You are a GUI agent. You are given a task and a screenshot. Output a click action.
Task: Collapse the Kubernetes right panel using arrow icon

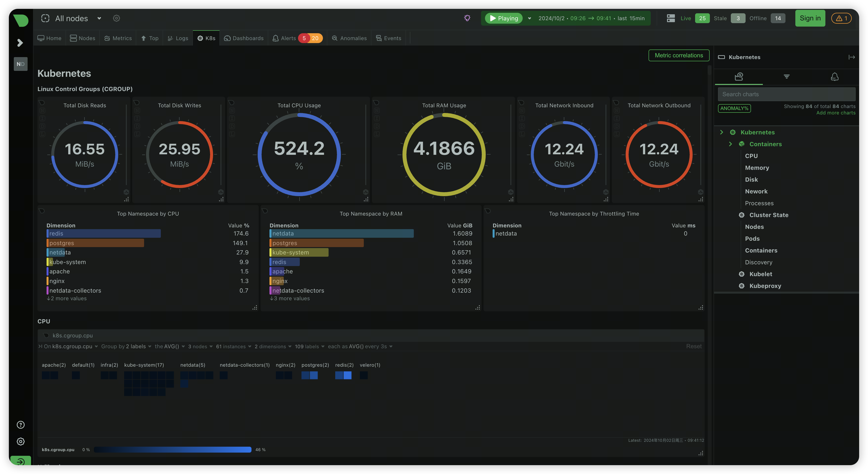coord(851,57)
